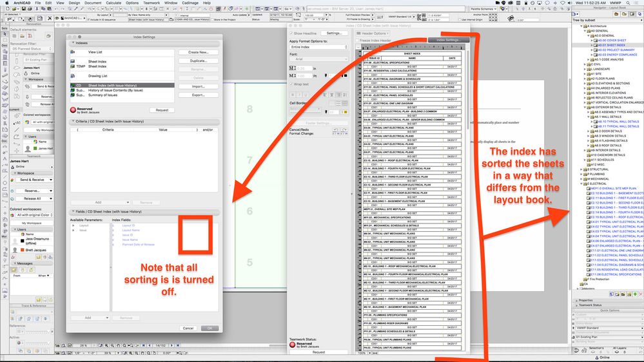The image size is (644, 362).
Task: Open the Project Map in Navigator
Action: coord(616,14)
